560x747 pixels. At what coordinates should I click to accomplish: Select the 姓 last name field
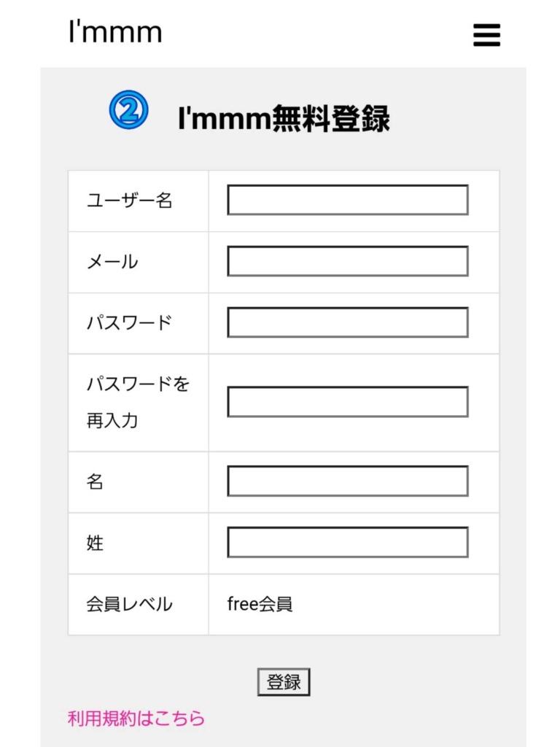coord(347,542)
